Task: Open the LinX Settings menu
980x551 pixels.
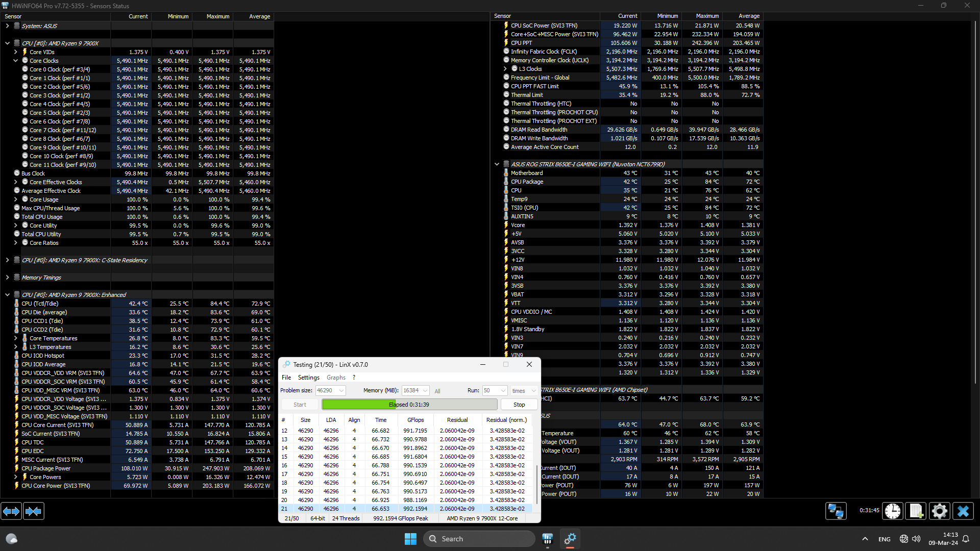Action: pos(308,378)
